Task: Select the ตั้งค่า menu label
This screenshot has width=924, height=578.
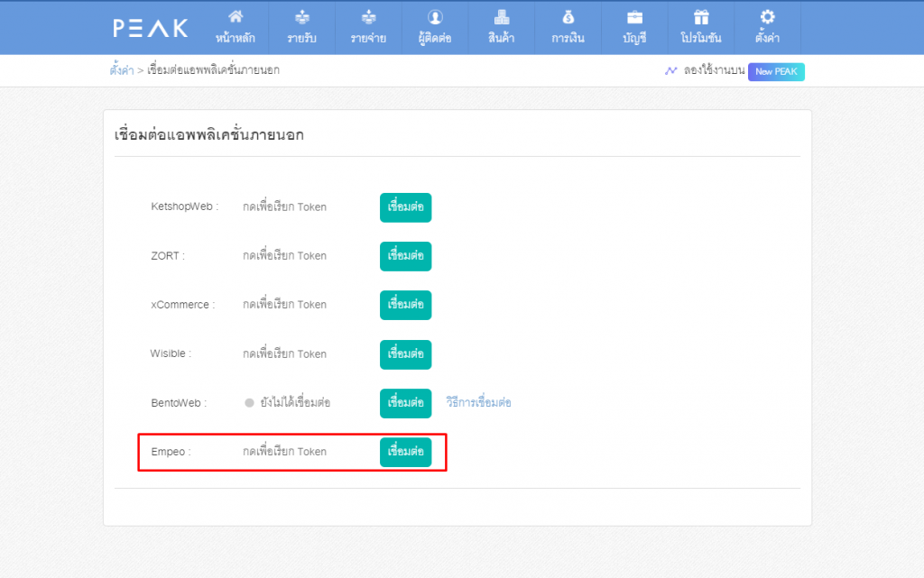Action: [x=767, y=38]
